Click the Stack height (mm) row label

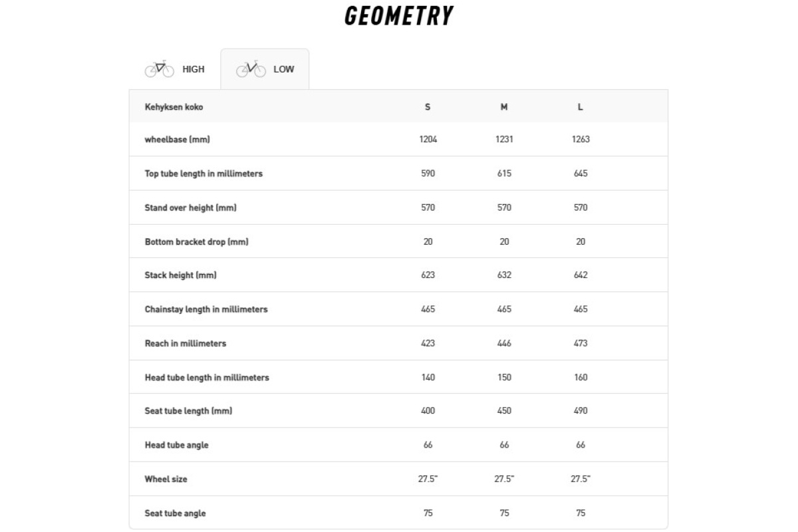(181, 275)
